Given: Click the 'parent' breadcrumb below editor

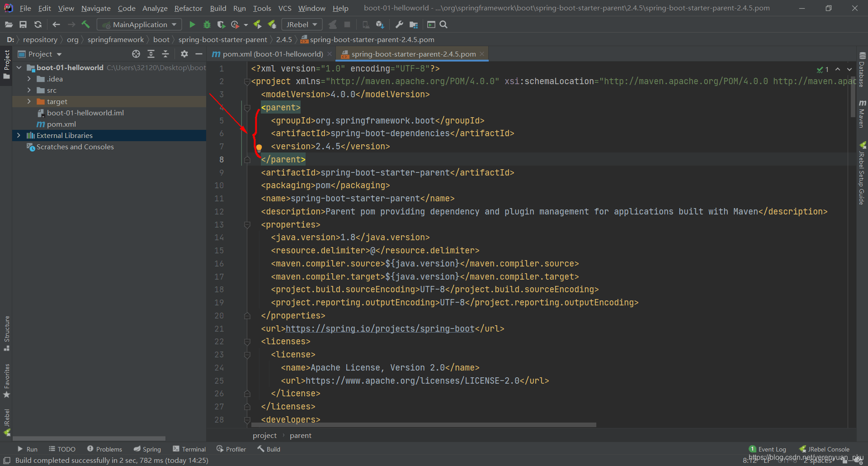Looking at the screenshot, I should pos(301,436).
